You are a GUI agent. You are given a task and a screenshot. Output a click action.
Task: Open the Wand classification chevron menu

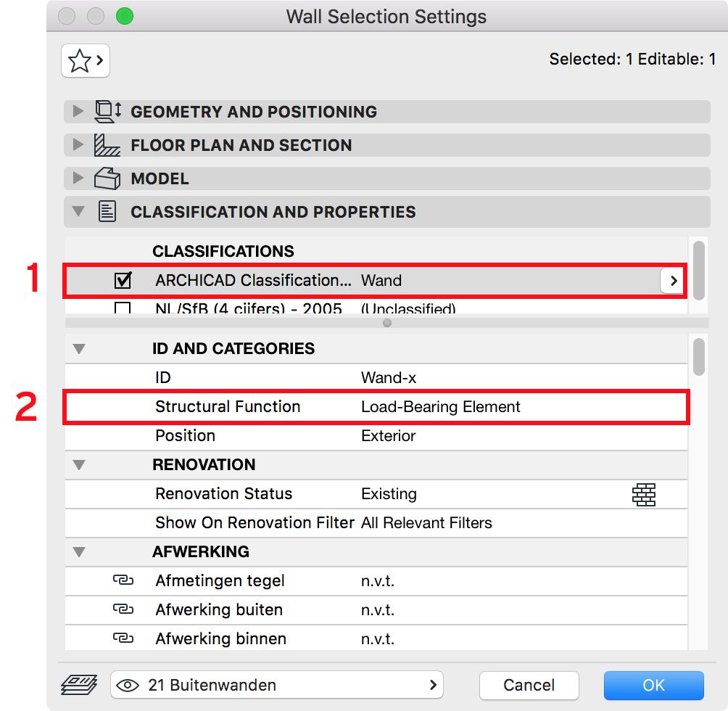point(673,281)
